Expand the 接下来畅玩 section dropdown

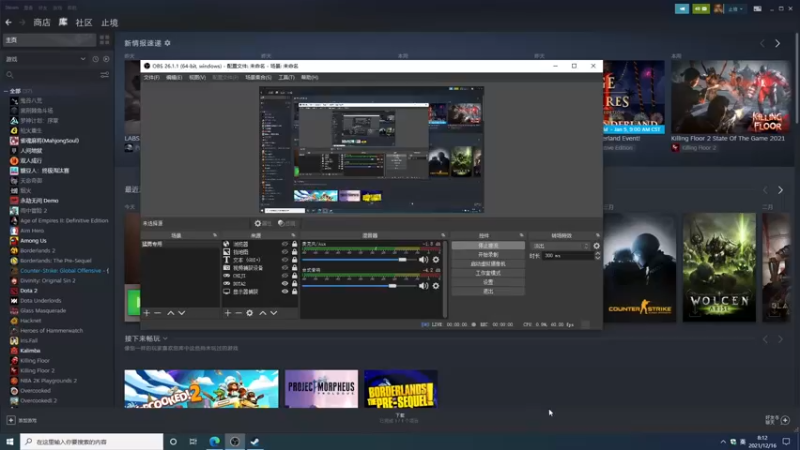[165, 339]
